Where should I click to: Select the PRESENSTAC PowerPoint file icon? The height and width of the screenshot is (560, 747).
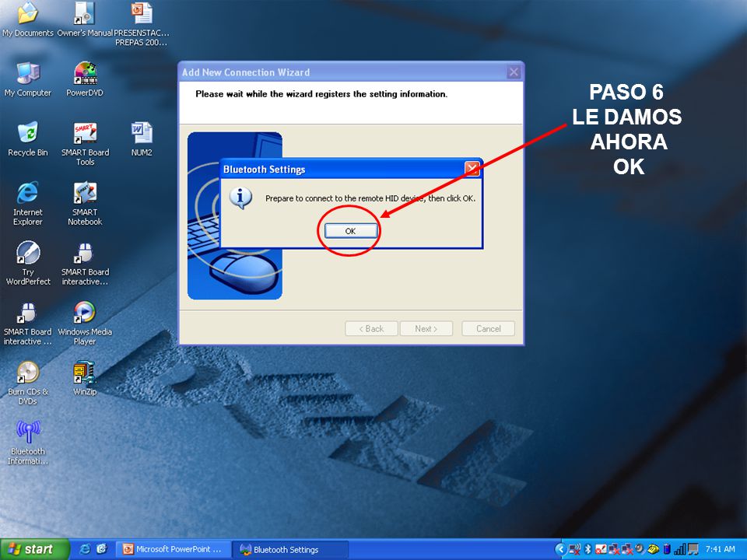[x=142, y=24]
